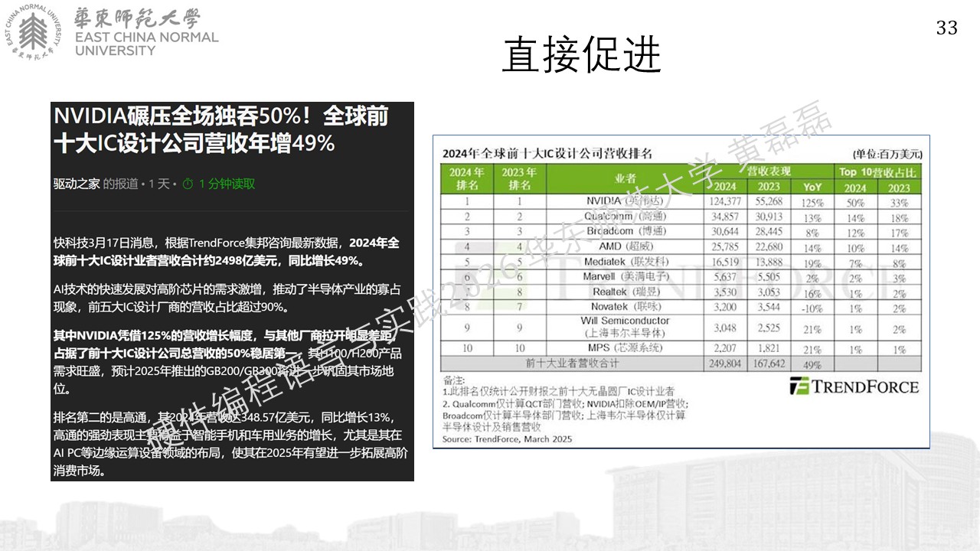Image resolution: width=980 pixels, height=551 pixels.
Task: Click the green clock icon beside 1 分钟读取
Action: coord(188,184)
